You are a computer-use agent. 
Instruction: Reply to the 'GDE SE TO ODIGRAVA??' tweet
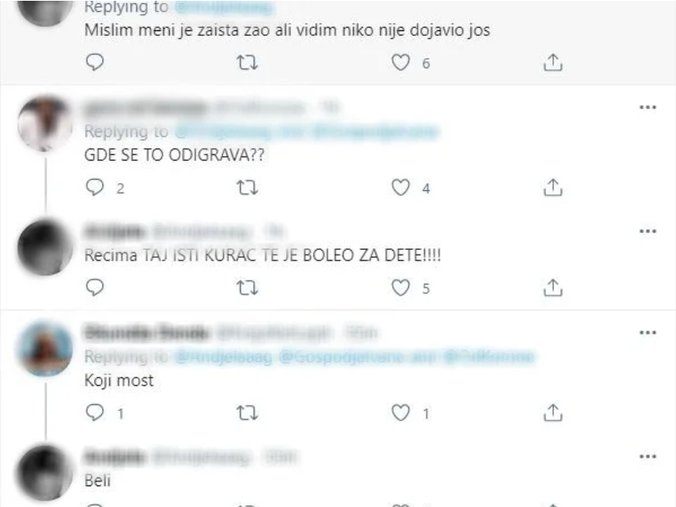[x=95, y=188]
